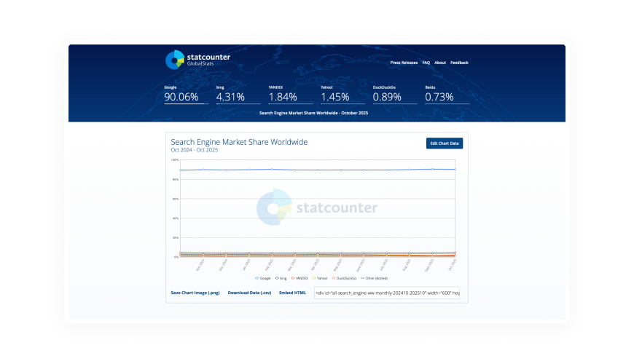The width and height of the screenshot is (634, 364).
Task: Click the Yahoo! 1.45% stat
Action: pyautogui.click(x=343, y=94)
